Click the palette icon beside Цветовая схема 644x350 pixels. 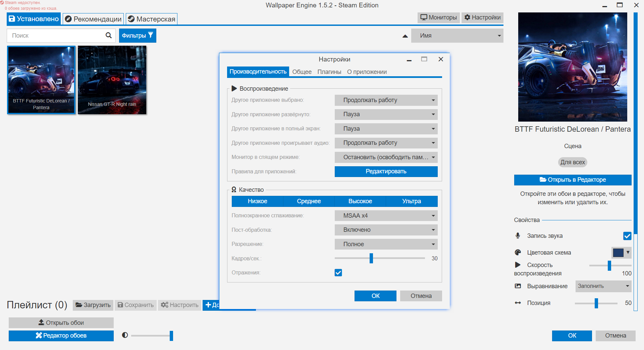pyautogui.click(x=518, y=252)
